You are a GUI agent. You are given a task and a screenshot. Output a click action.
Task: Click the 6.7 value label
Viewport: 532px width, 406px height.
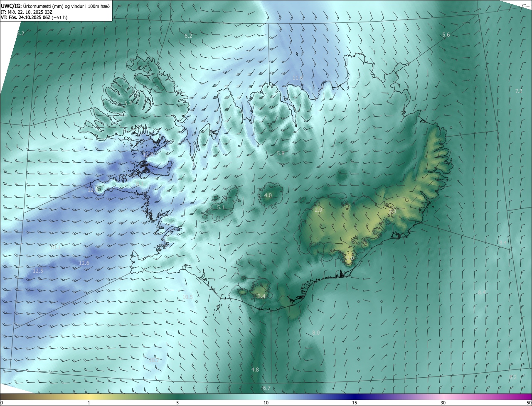point(267,388)
